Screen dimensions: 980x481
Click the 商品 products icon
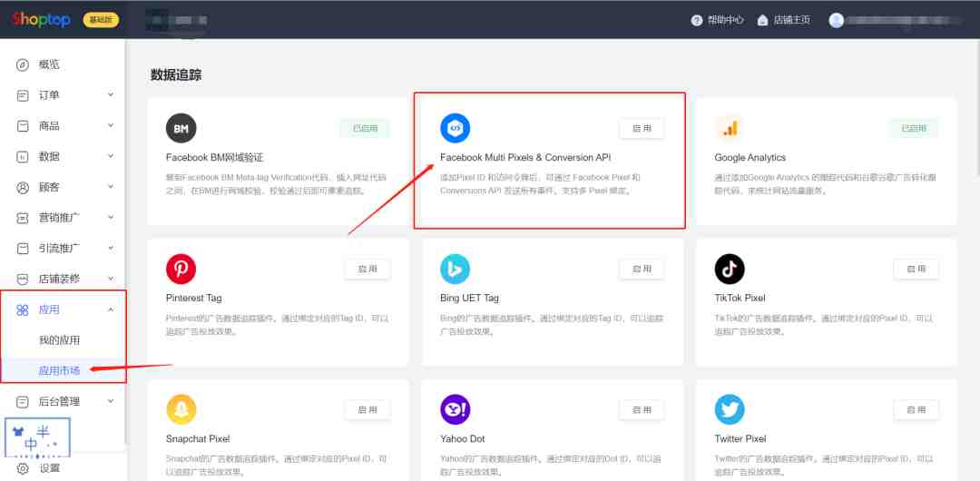(23, 126)
